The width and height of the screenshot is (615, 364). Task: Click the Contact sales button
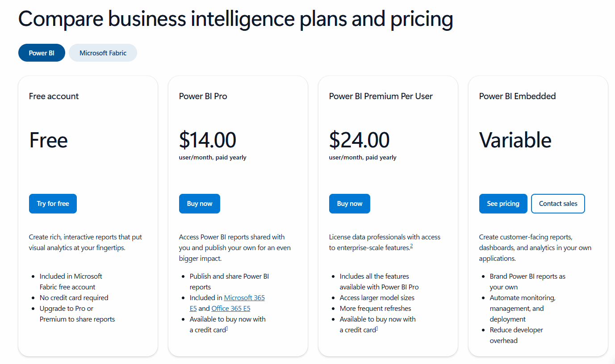point(558,204)
